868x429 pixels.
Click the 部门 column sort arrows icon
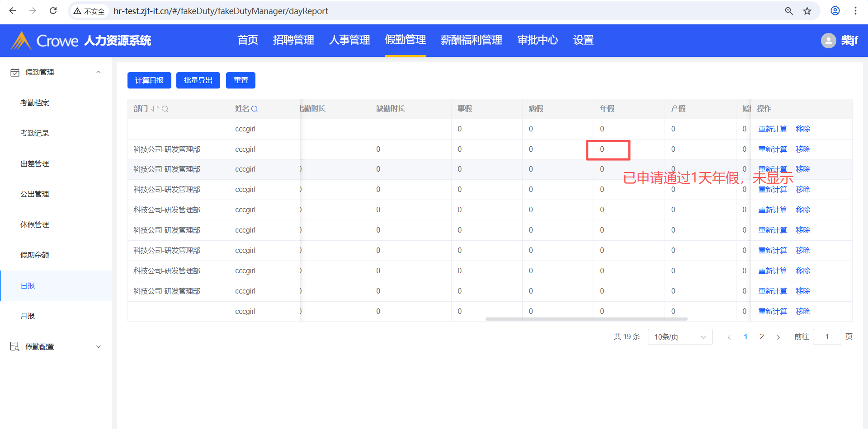[x=155, y=109]
